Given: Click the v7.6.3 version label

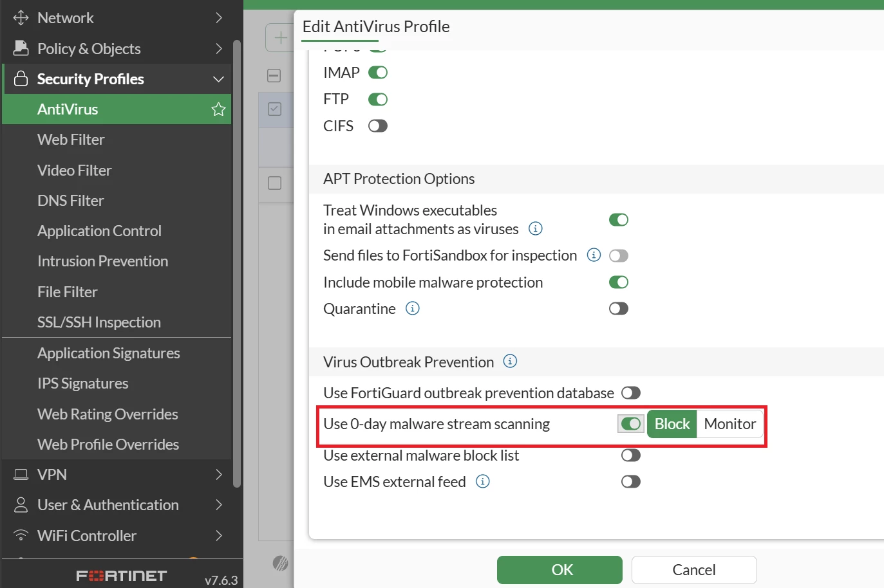Looking at the screenshot, I should point(221,580).
